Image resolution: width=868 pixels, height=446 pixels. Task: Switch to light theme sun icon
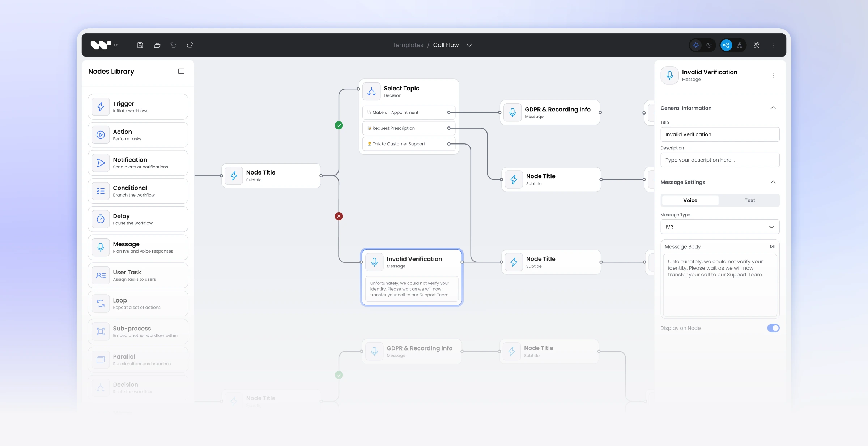tap(696, 45)
